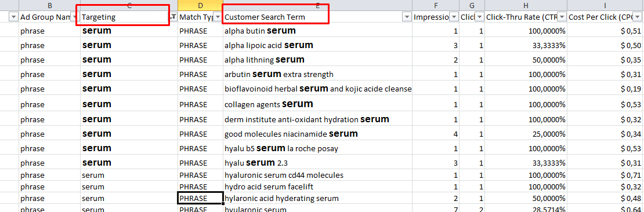
Task: Open the Targeting column filter dropdown
Action: [x=173, y=17]
